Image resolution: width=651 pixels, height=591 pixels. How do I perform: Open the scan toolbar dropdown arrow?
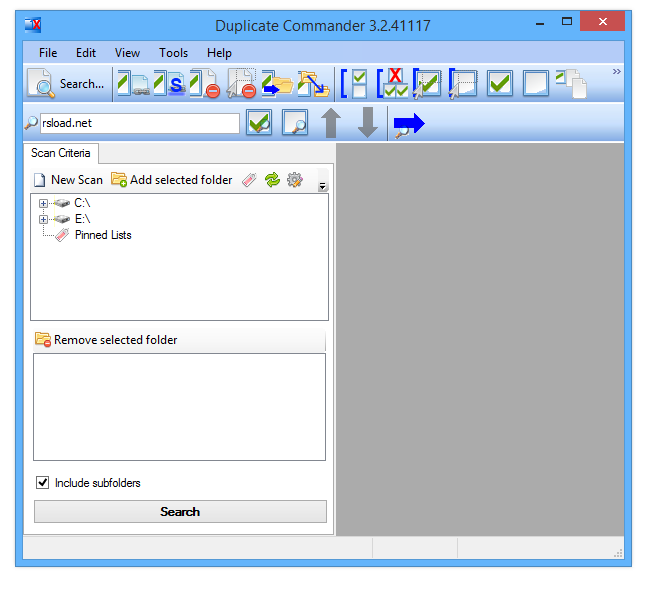(x=323, y=186)
